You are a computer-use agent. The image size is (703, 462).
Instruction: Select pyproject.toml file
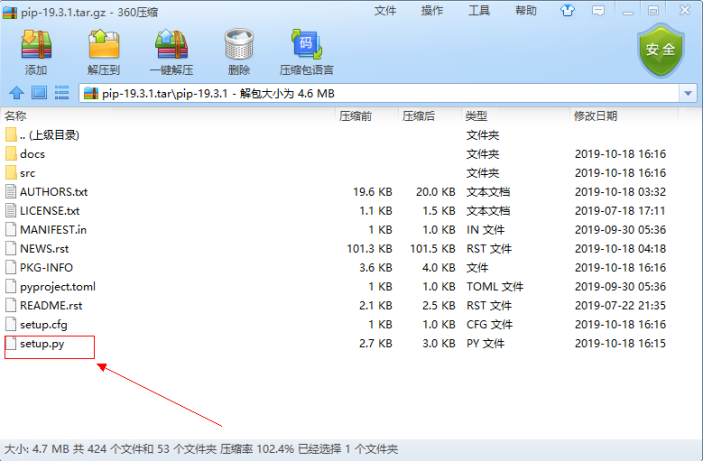tap(341, 287)
